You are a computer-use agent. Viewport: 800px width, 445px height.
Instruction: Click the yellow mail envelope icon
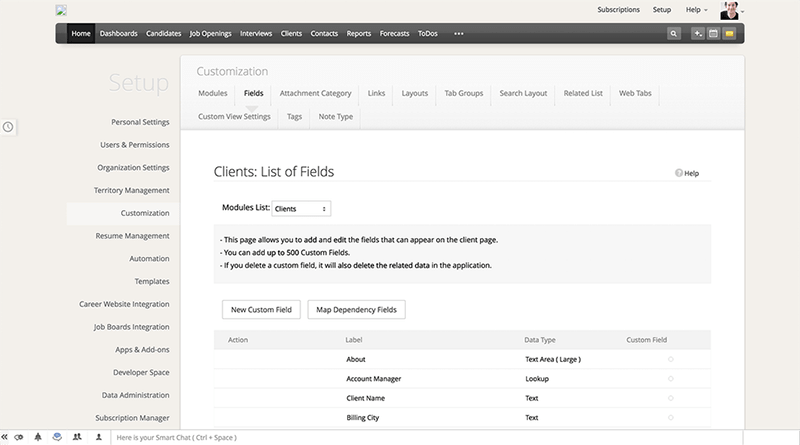tap(730, 33)
